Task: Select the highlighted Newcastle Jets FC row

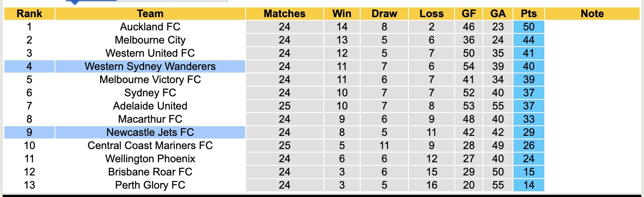Action: pyautogui.click(x=150, y=132)
